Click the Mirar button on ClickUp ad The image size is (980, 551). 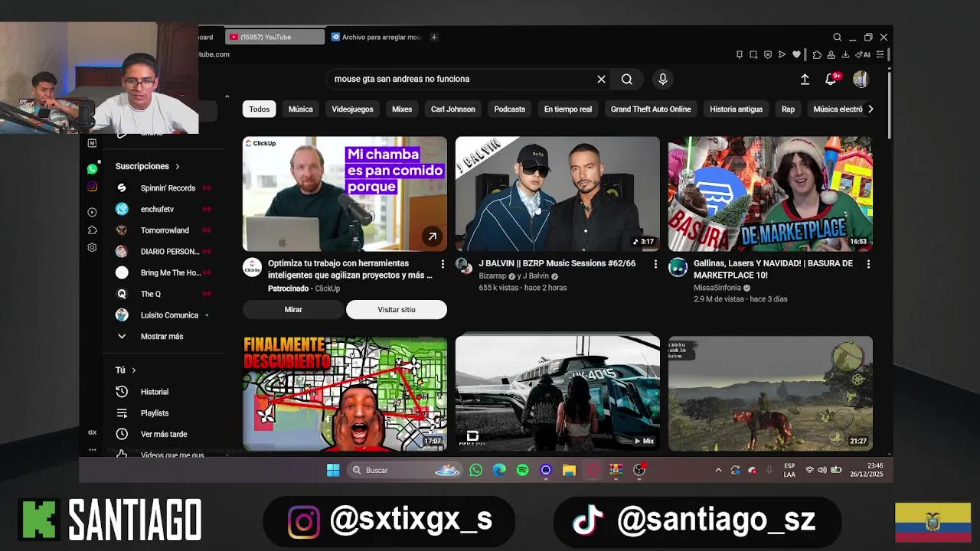point(293,309)
